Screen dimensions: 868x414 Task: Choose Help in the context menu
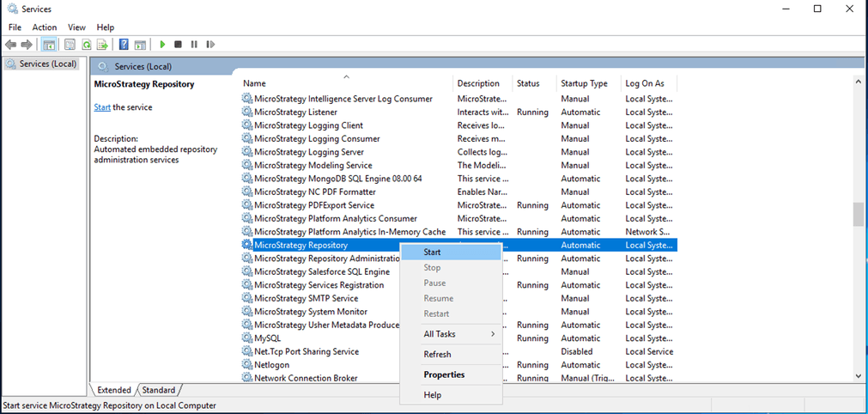[x=451, y=395]
